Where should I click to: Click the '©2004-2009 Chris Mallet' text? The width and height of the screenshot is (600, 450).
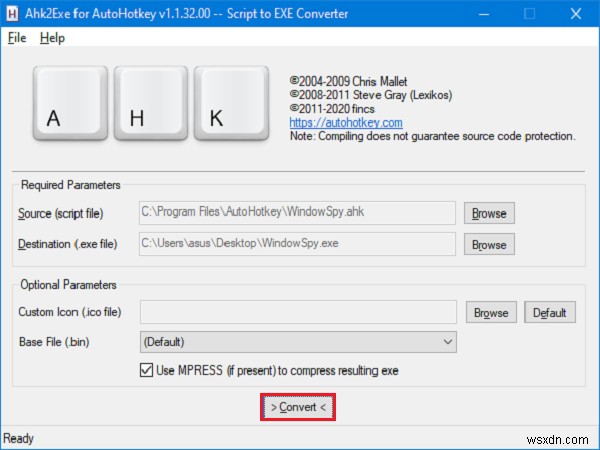tap(348, 81)
